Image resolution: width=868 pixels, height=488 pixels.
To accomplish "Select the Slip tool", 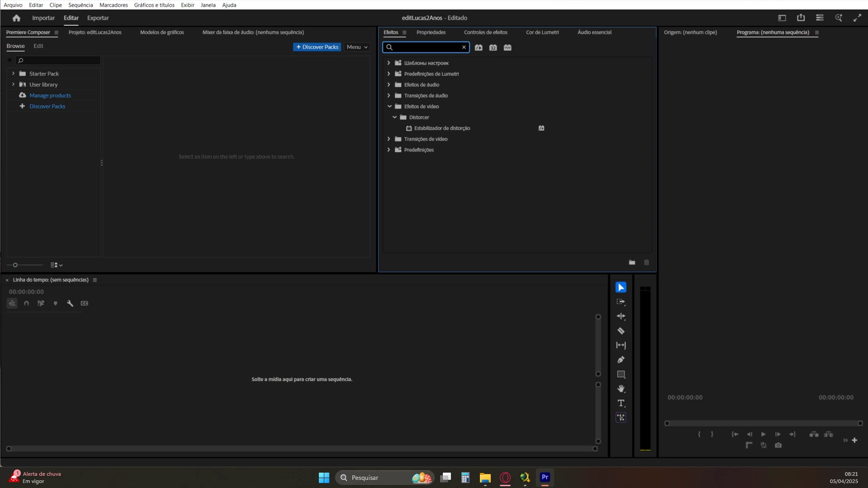I will [621, 345].
